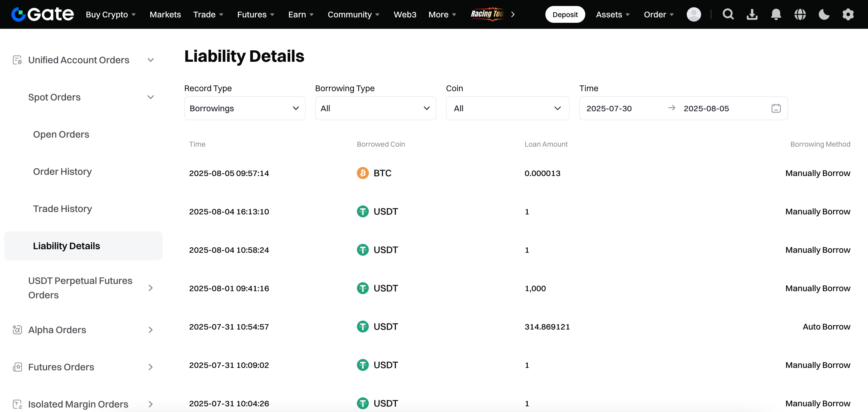Image resolution: width=868 pixels, height=412 pixels.
Task: Open the Borrowing Type dropdown
Action: click(x=375, y=108)
